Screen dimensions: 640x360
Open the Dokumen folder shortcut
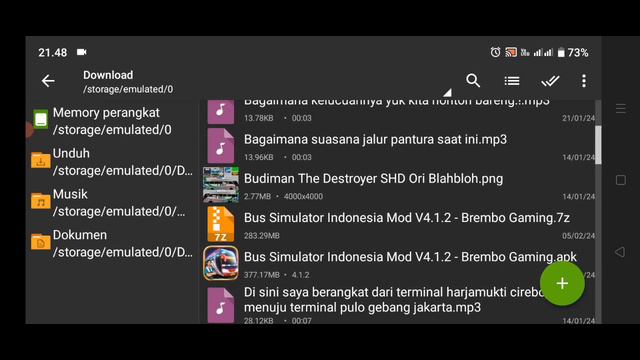(112, 243)
